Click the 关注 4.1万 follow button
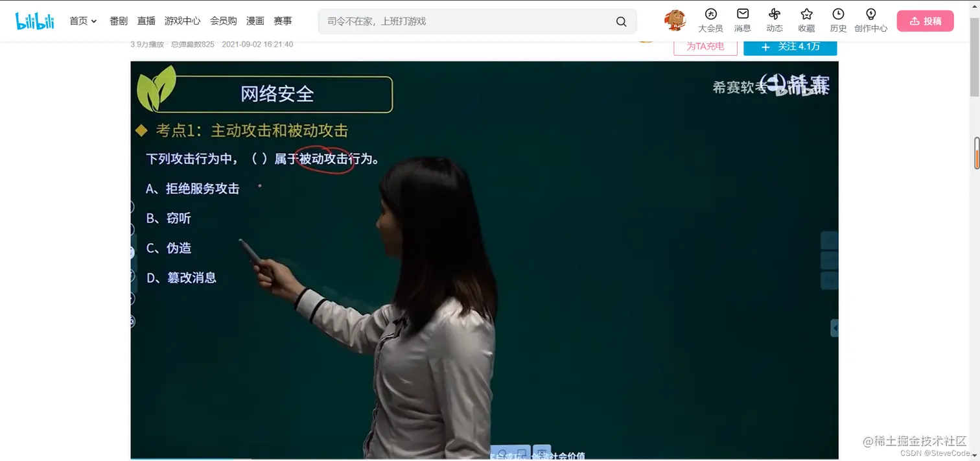 point(790,47)
